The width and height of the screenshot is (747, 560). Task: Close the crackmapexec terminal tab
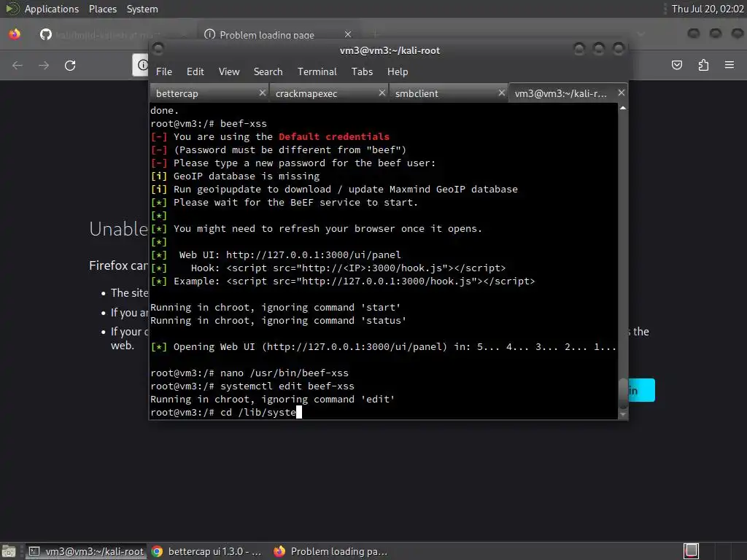point(382,93)
